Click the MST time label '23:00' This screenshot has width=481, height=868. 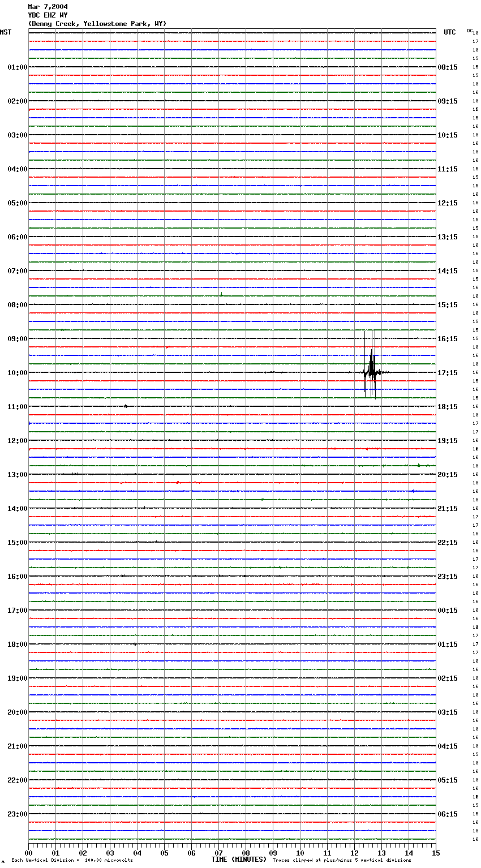coord(17,814)
